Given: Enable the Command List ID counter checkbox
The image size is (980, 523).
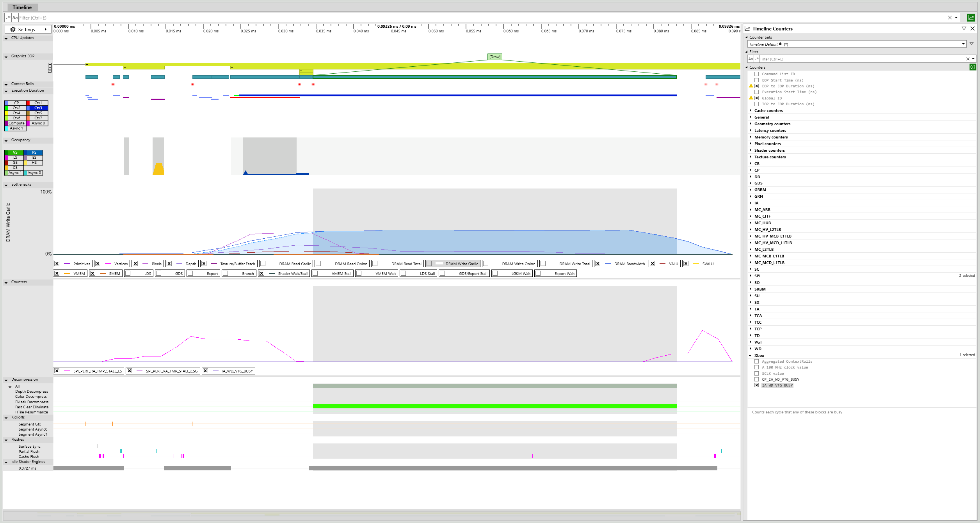Looking at the screenshot, I should click(x=756, y=74).
